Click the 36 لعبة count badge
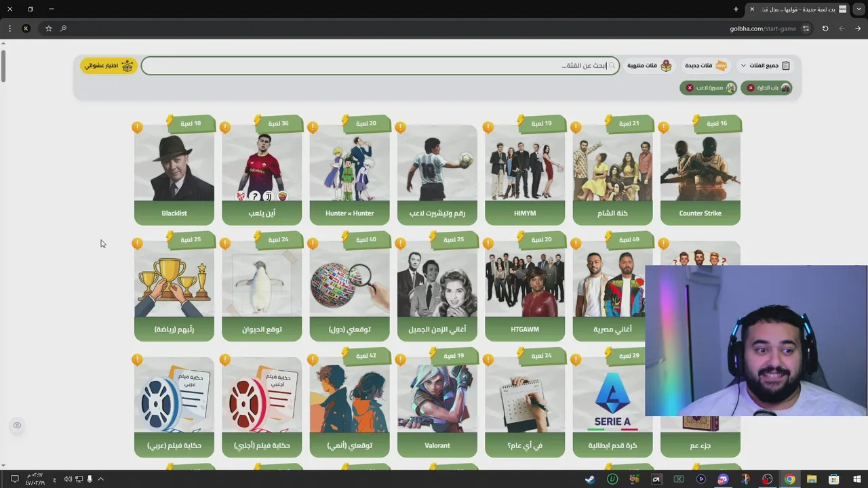The height and width of the screenshot is (488, 868). [278, 123]
